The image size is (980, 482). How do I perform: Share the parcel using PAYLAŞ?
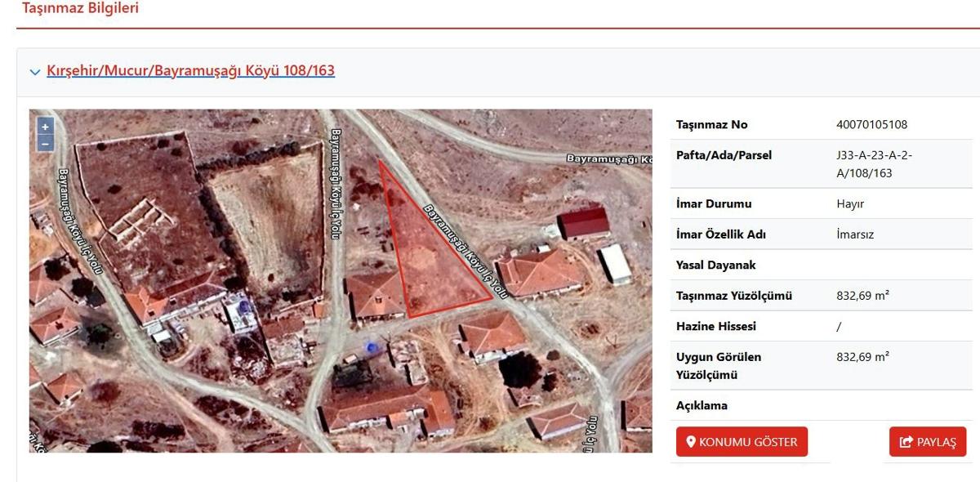pyautogui.click(x=928, y=442)
